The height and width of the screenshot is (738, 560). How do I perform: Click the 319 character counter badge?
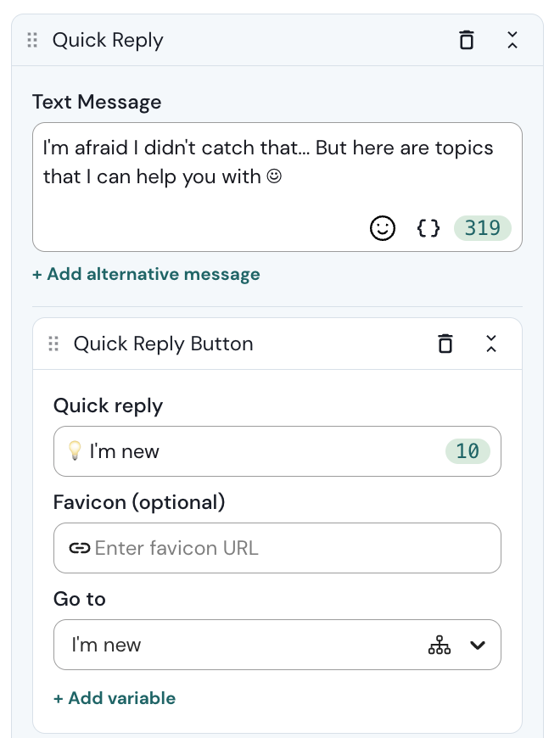coord(482,227)
